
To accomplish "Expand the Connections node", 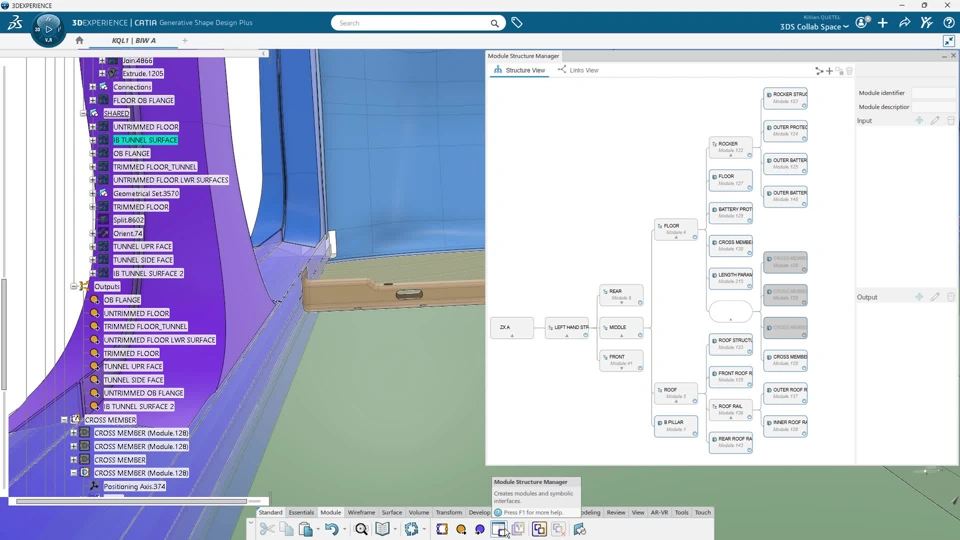I will [x=92, y=87].
